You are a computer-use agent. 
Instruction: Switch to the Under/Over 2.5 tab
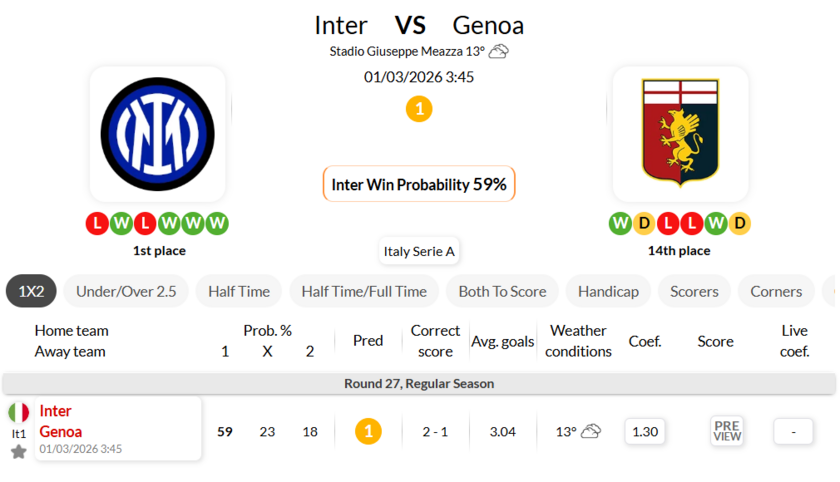126,291
